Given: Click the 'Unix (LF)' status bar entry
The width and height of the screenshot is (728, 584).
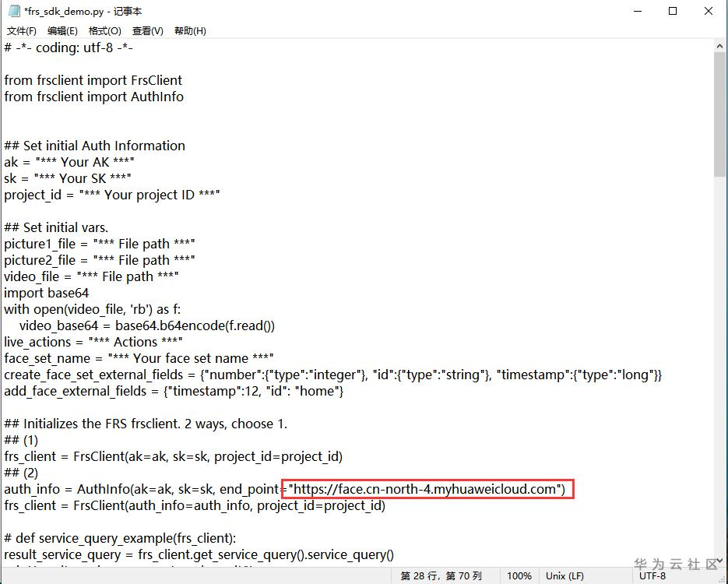Looking at the screenshot, I should [x=564, y=576].
